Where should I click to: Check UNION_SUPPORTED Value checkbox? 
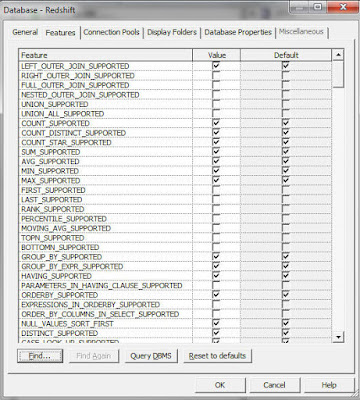coord(216,104)
